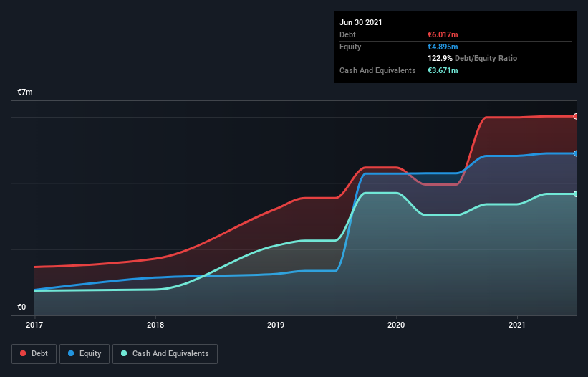Click the red Debt legend dot
588x377 pixels.
click(23, 353)
